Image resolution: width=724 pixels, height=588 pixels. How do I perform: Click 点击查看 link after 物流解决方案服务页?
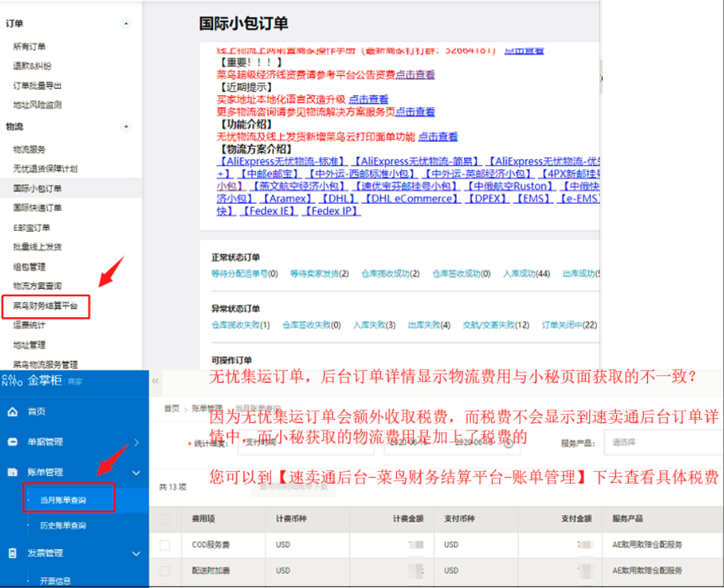pos(415,112)
